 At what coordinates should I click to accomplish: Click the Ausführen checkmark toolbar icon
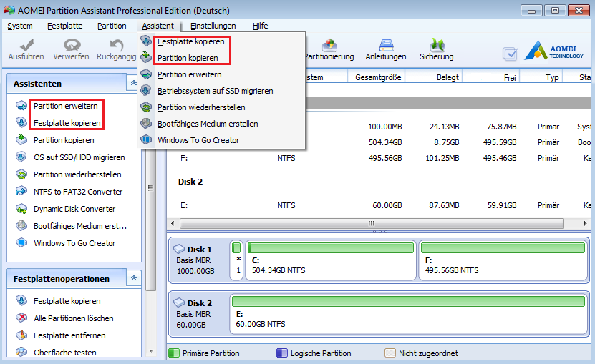[x=26, y=45]
